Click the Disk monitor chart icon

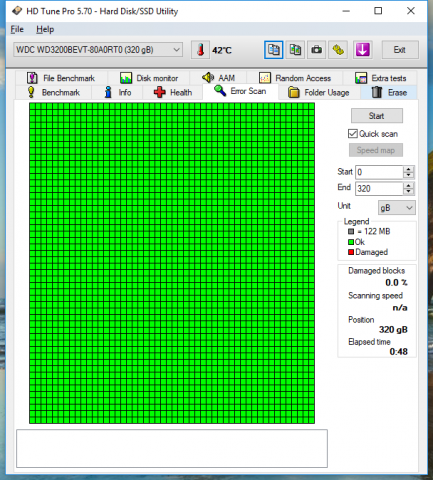click(126, 78)
